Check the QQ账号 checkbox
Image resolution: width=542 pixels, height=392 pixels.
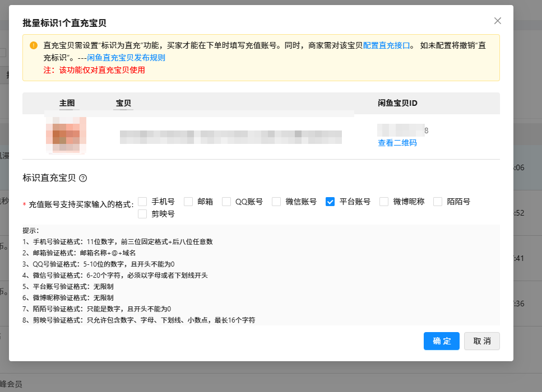(225, 202)
